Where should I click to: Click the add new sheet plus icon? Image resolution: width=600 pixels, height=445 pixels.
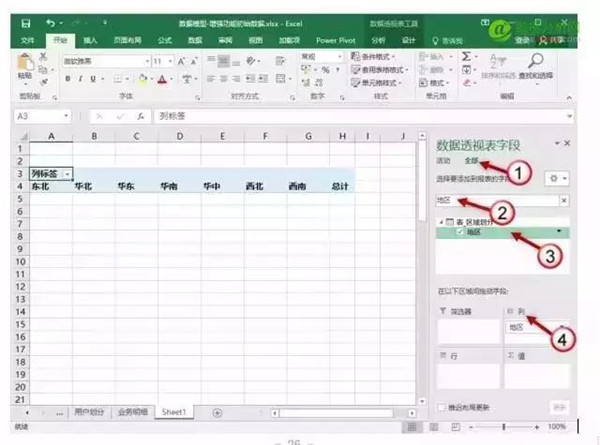217,413
